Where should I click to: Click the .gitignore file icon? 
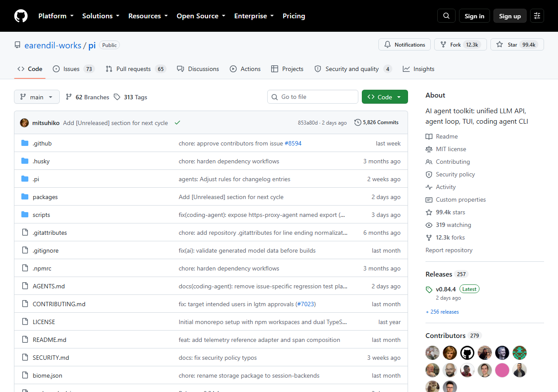[x=25, y=250]
